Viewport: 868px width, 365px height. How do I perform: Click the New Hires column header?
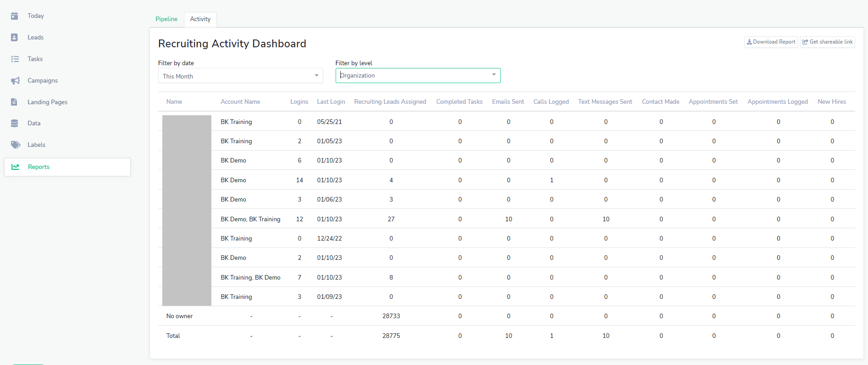pyautogui.click(x=832, y=102)
